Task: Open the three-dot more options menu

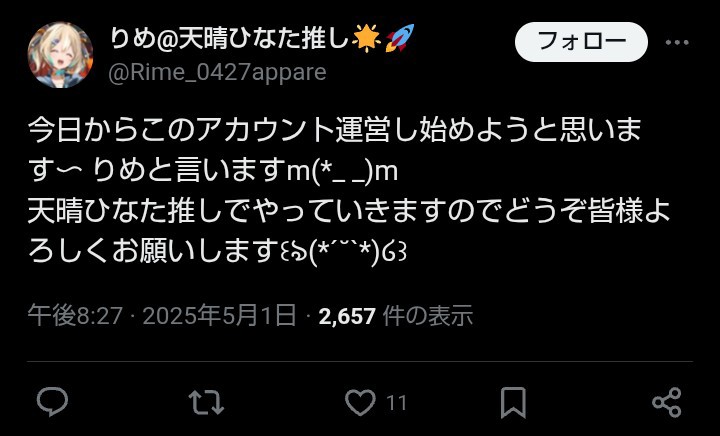Action: tap(677, 42)
